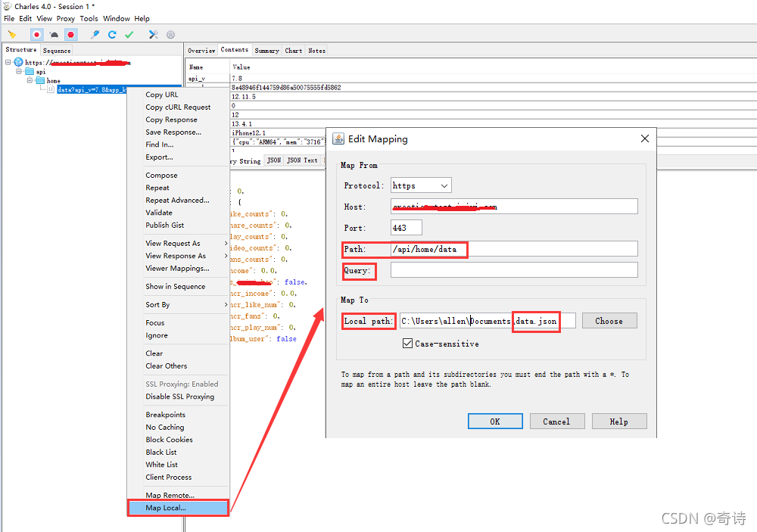Click the home folder icon
The height and width of the screenshot is (532, 757).
click(41, 81)
